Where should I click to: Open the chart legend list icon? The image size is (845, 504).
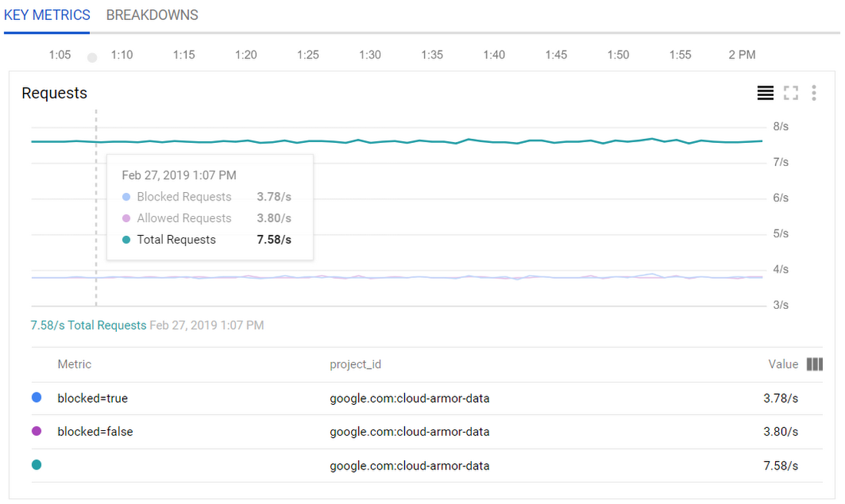click(765, 92)
